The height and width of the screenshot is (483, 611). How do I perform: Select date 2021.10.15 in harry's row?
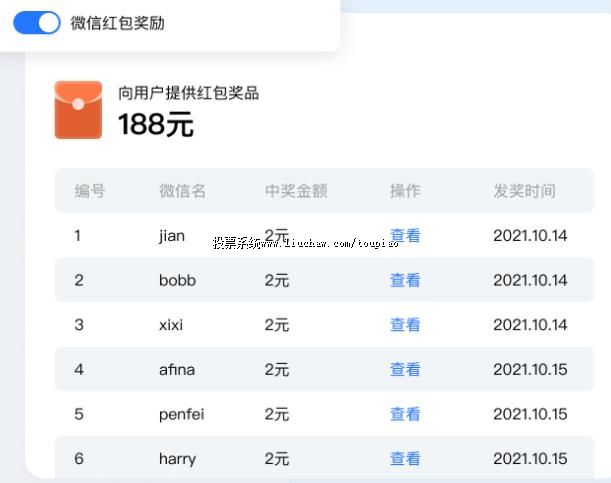tap(530, 458)
